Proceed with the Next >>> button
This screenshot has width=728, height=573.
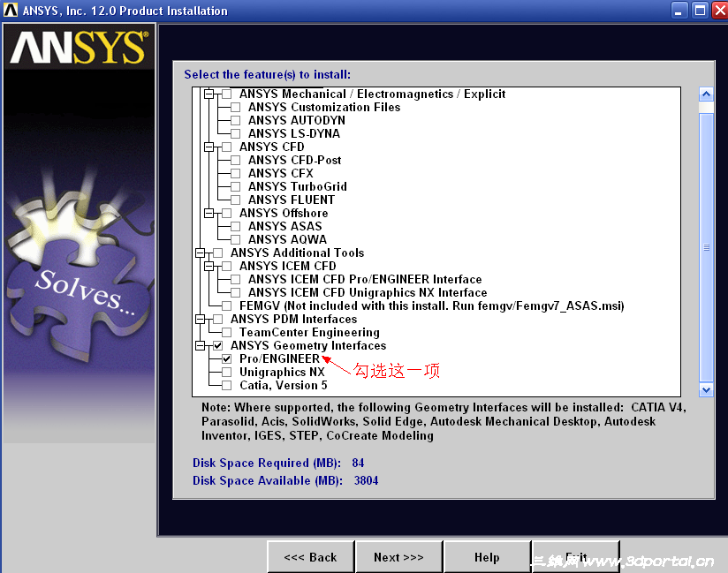[398, 557]
